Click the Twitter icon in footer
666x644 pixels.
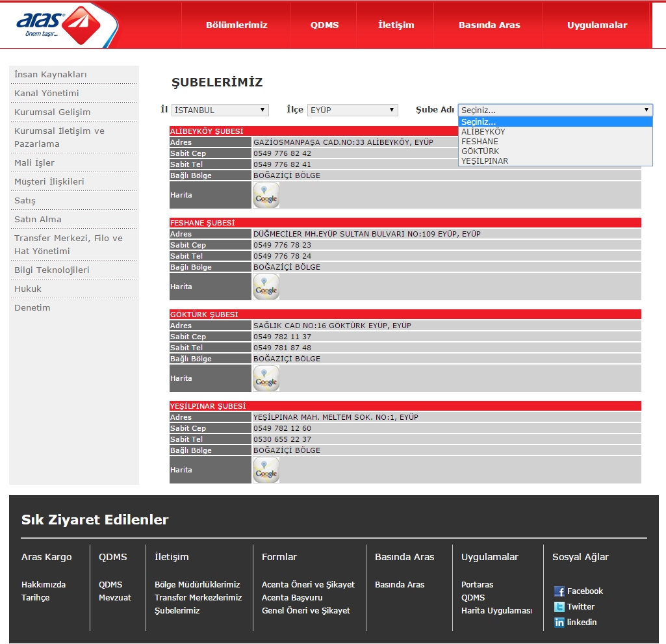tap(559, 607)
